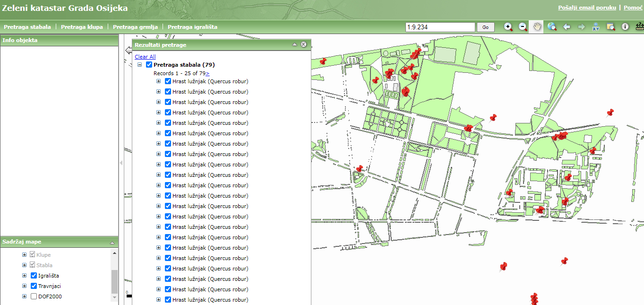Collapse the Sadržaj mape panel

(112, 243)
